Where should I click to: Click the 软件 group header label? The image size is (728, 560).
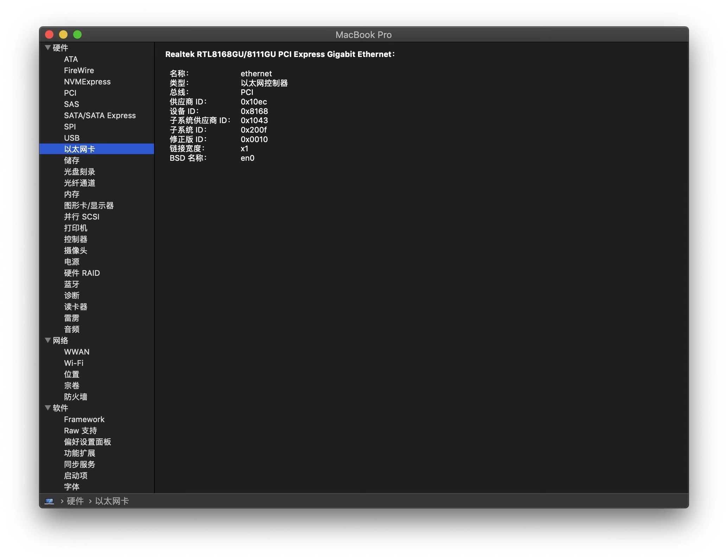(x=60, y=408)
